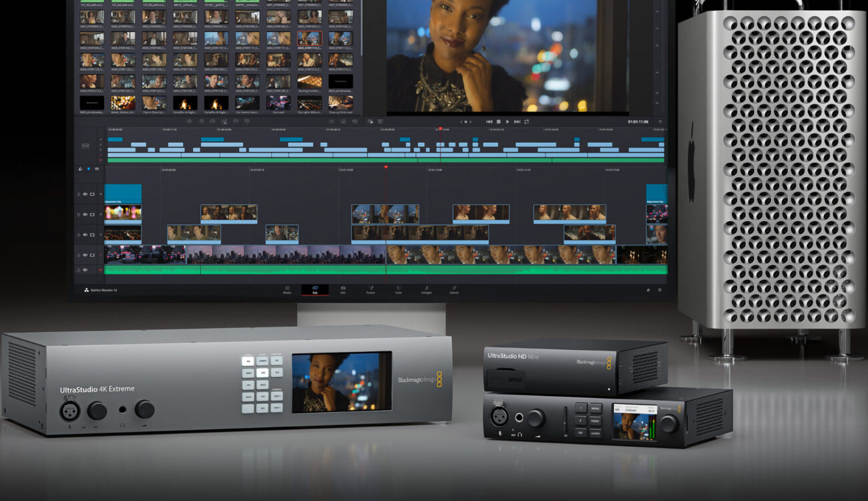Lock video track 1
This screenshot has height=501, width=868.
(x=79, y=255)
